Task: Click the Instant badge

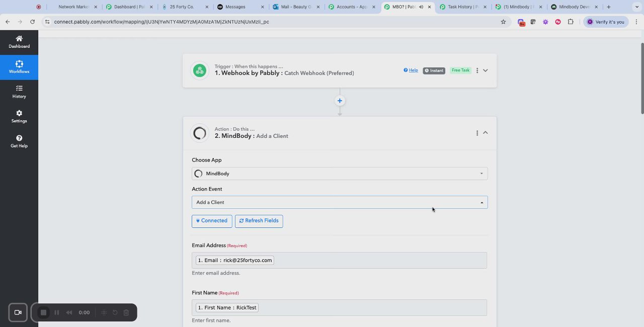Action: pos(434,70)
